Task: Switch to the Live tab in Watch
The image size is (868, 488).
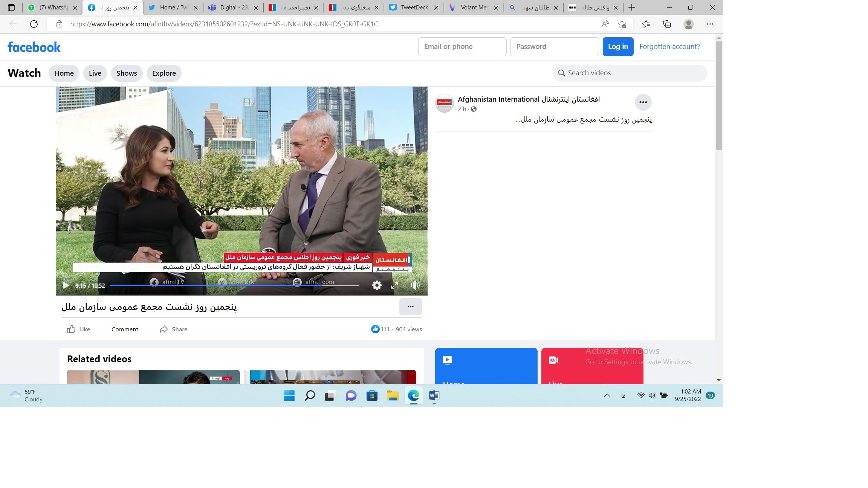Action: (95, 73)
